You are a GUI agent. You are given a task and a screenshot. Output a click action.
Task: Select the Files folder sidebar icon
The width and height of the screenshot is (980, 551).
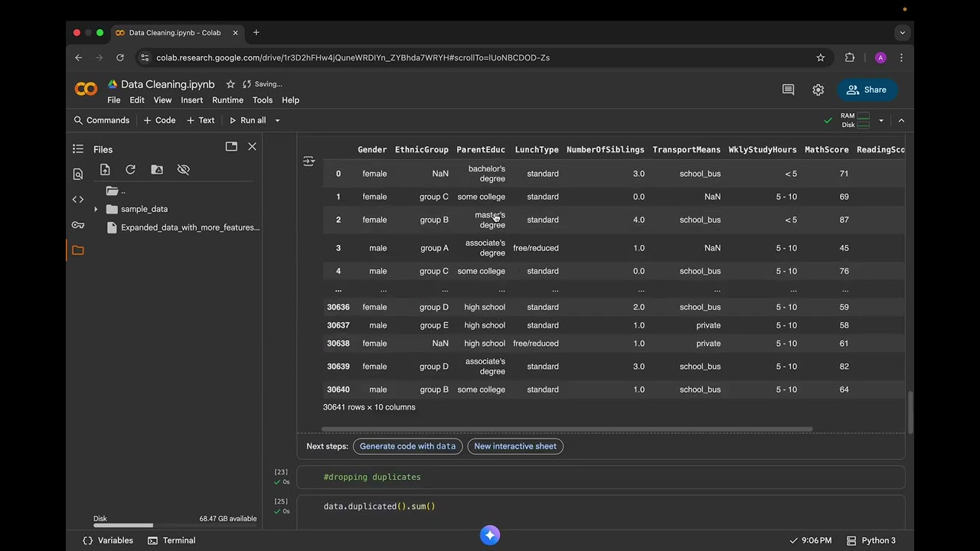78,250
